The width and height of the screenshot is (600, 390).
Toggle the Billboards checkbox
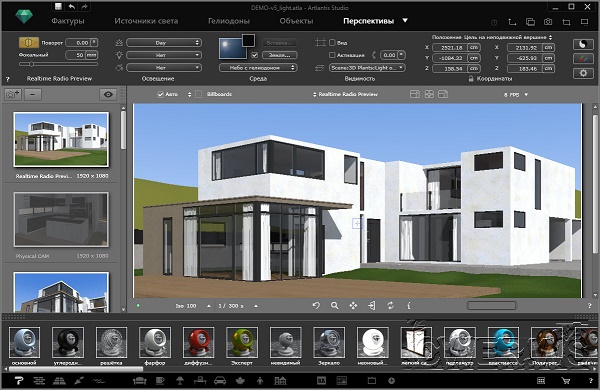[x=199, y=94]
